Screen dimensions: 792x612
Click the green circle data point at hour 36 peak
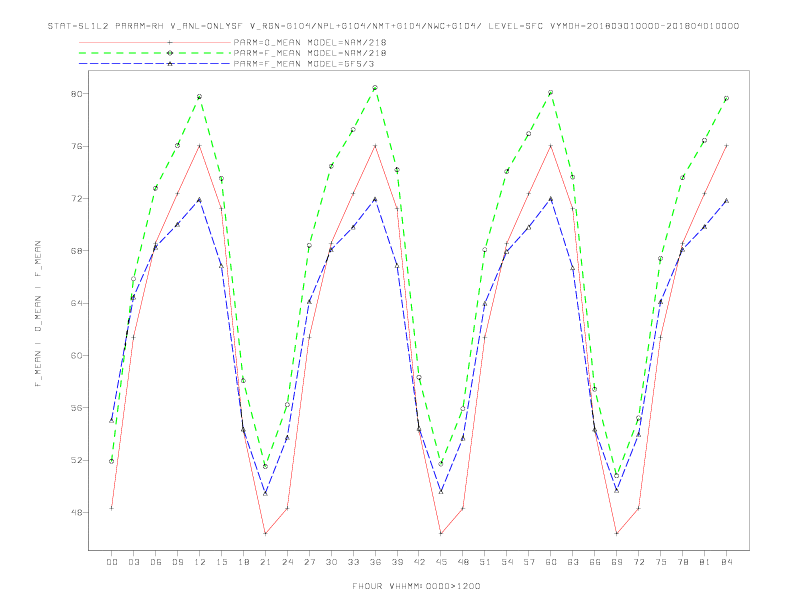(x=375, y=88)
